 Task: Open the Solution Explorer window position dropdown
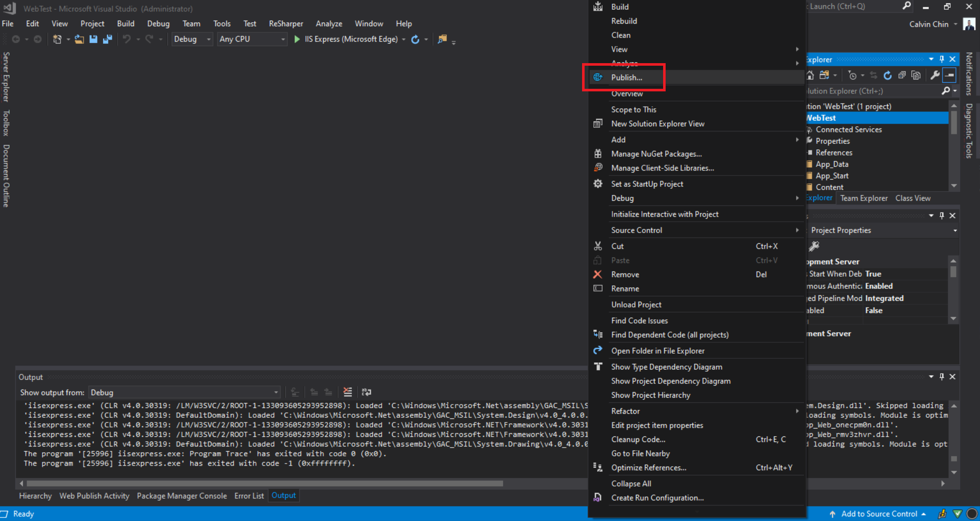[931, 59]
